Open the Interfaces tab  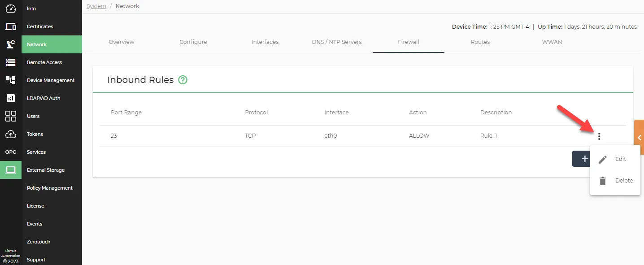(265, 42)
